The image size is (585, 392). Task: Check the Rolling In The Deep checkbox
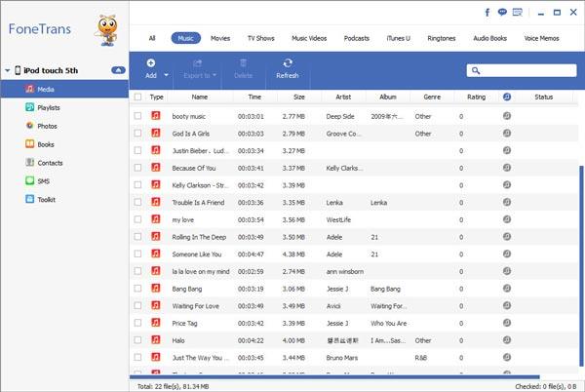click(138, 237)
